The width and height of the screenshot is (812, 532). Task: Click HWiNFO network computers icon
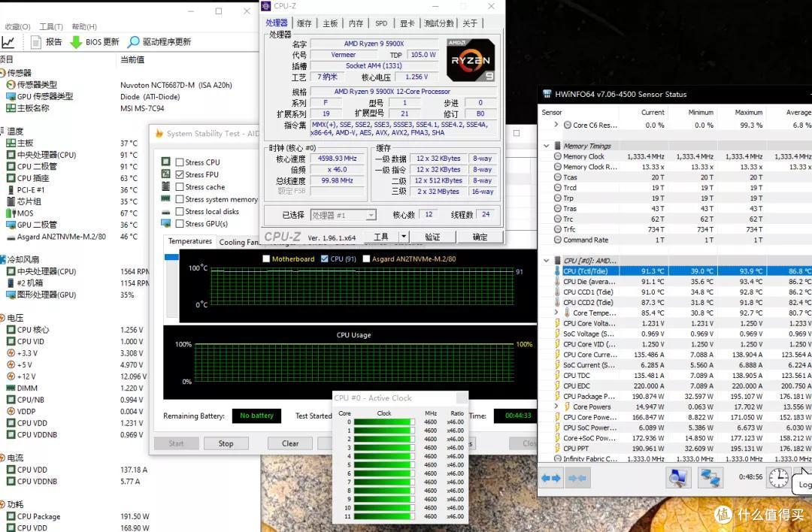[x=710, y=477]
